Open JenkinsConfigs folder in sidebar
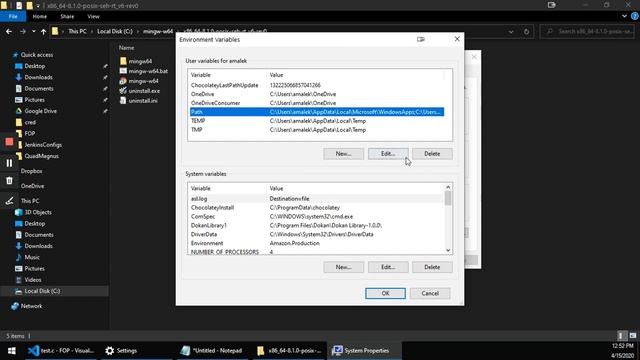The image size is (640, 360). click(43, 144)
